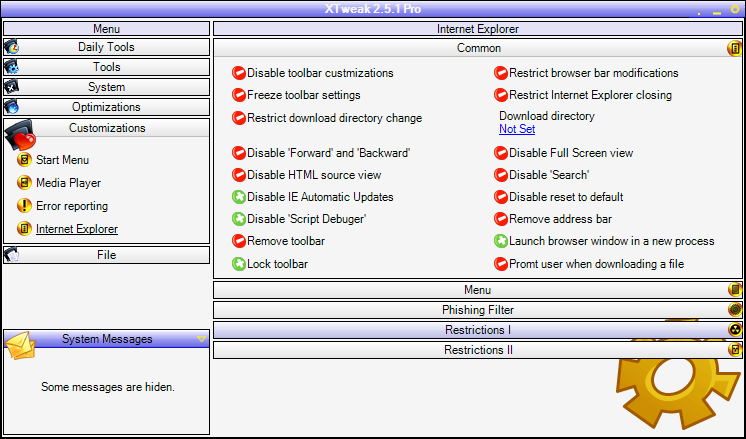Open Error reporting customizations
Image resolution: width=746 pixels, height=439 pixels.
72,206
